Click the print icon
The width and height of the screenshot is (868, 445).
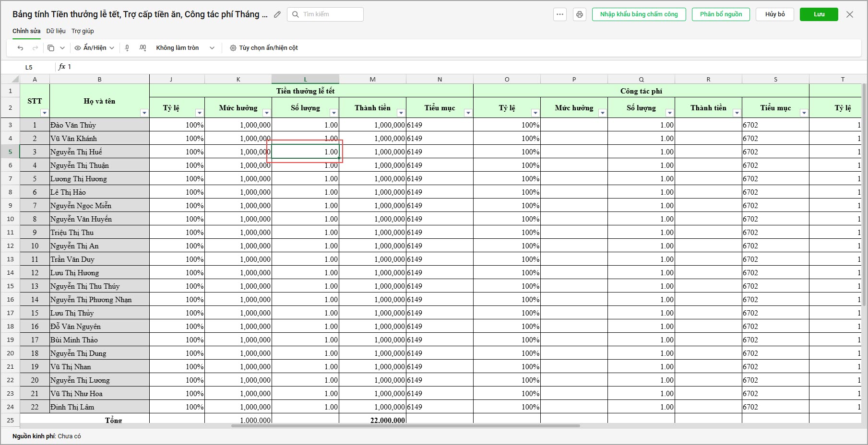[580, 14]
